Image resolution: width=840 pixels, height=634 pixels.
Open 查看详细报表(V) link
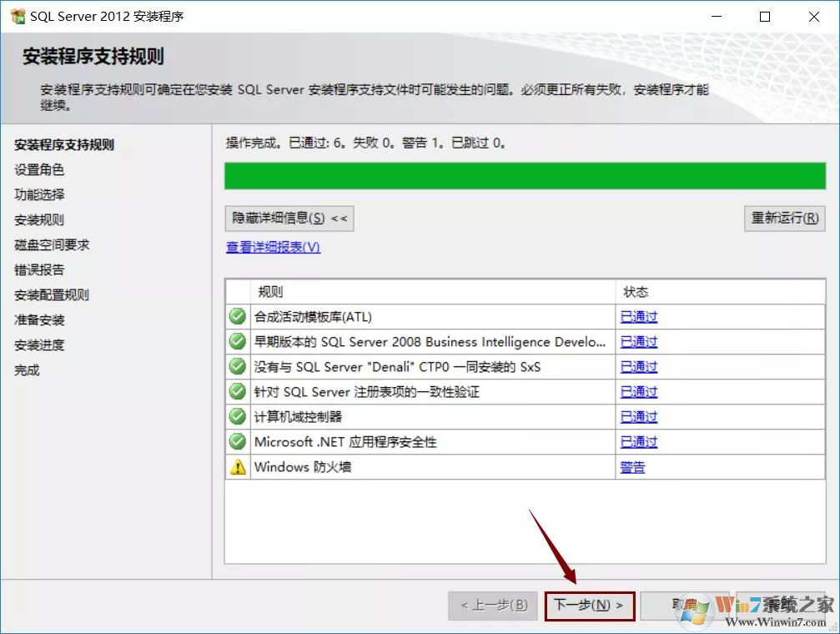click(274, 247)
